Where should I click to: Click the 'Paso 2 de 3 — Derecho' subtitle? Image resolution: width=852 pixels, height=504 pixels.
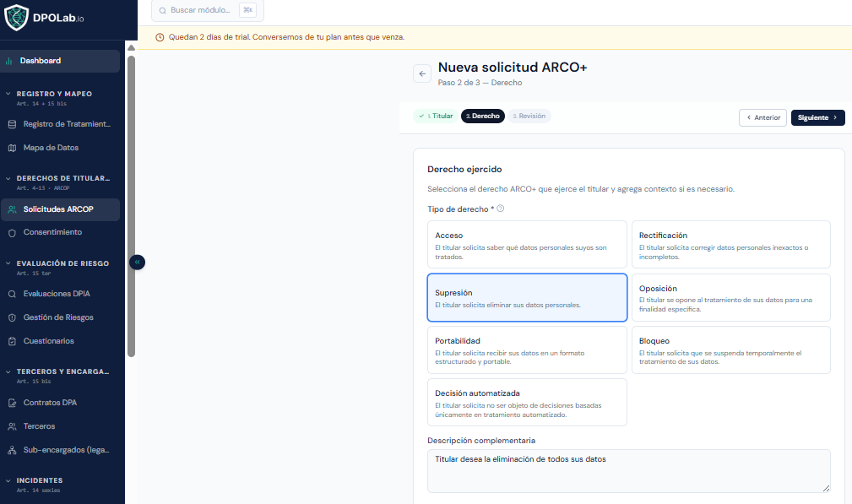pos(480,83)
